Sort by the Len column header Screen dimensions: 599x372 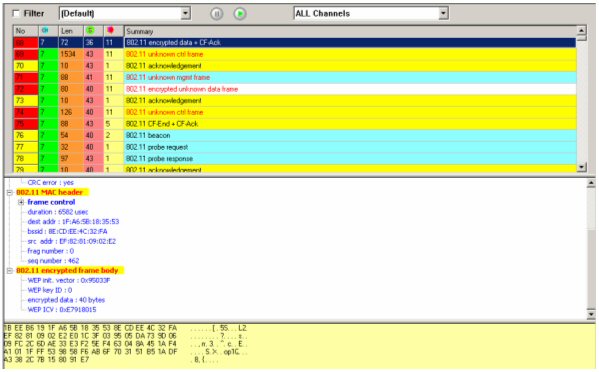(71, 31)
